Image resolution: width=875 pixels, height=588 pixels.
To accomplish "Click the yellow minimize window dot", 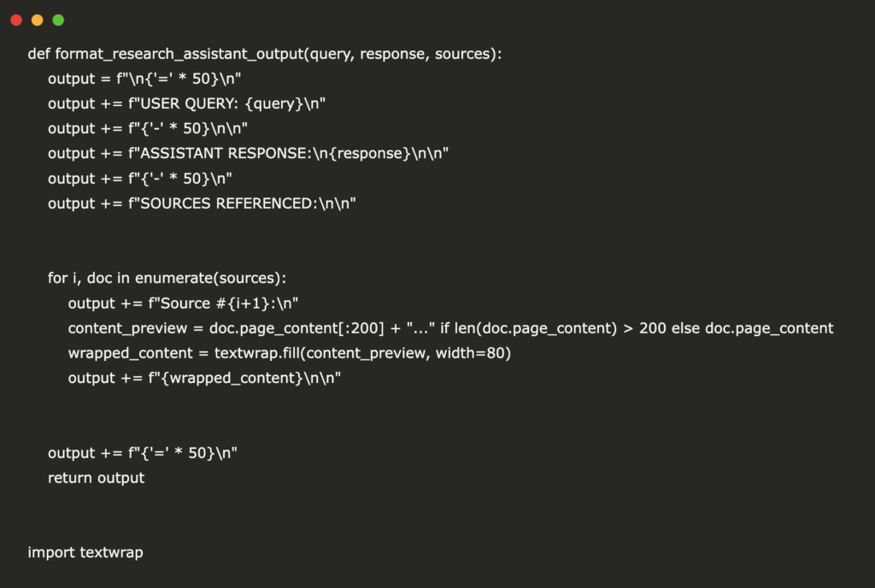I will coord(37,20).
